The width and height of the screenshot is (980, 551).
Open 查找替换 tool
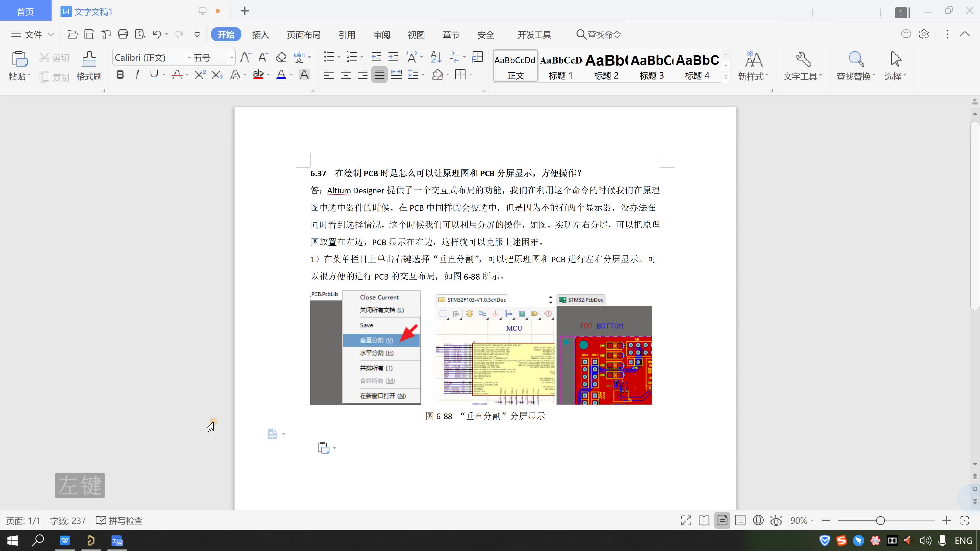(x=856, y=66)
